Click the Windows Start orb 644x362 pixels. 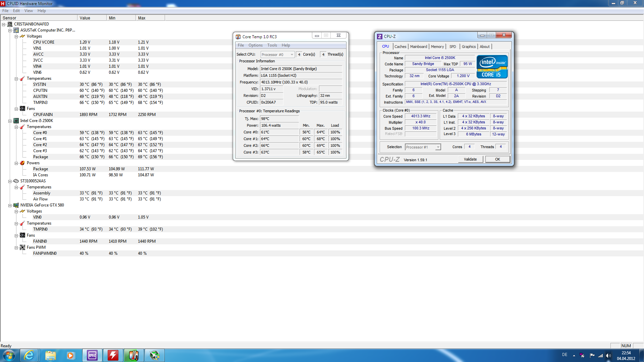point(9,355)
